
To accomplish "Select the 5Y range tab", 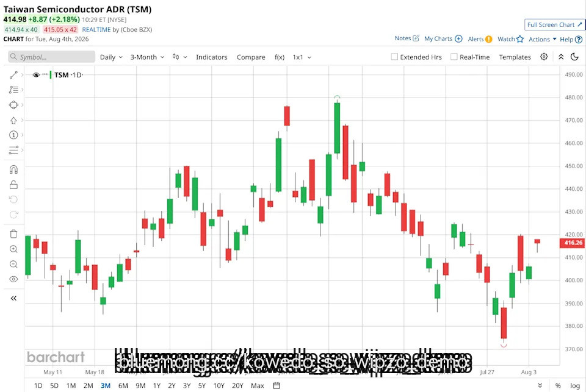I will pos(202,386).
